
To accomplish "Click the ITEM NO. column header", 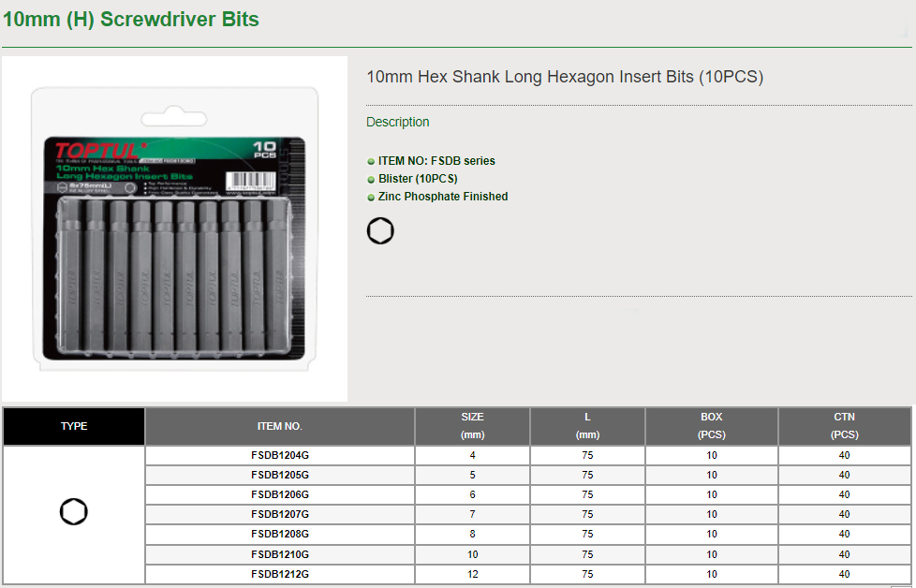I will (x=279, y=426).
